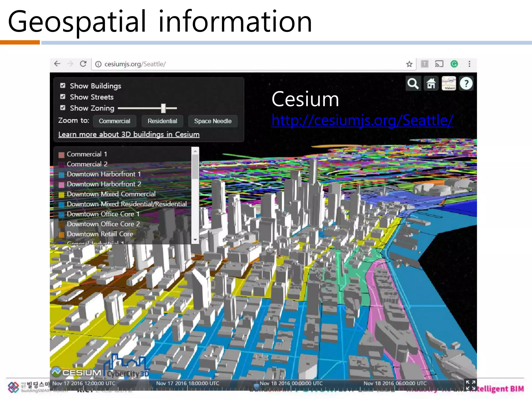Select Downtown Retail Core legend entry
Screen dimensions: 532x399
[100, 234]
